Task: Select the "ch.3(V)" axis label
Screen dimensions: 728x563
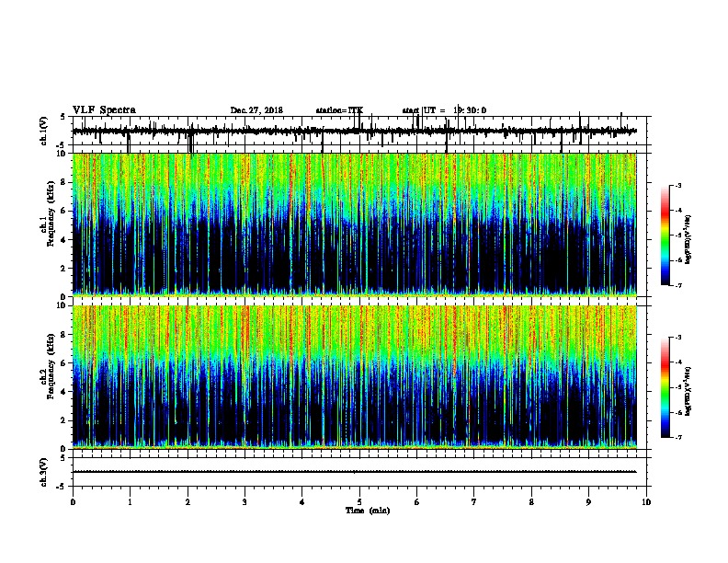Action: [43, 472]
